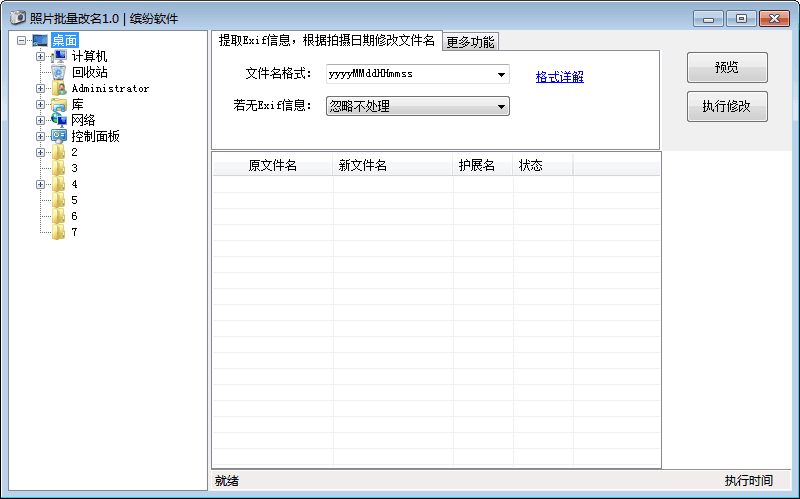Click the Administrator user folder icon

pyautogui.click(x=58, y=88)
